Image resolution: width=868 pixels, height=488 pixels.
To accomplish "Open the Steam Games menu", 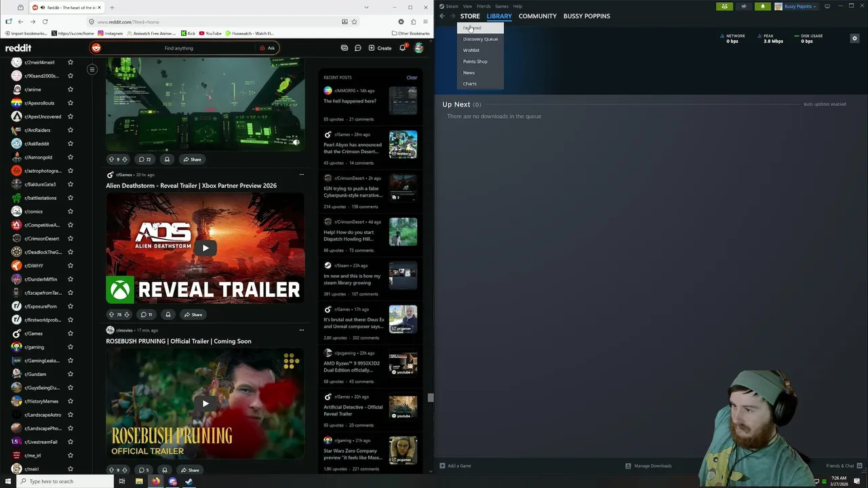I will [502, 6].
